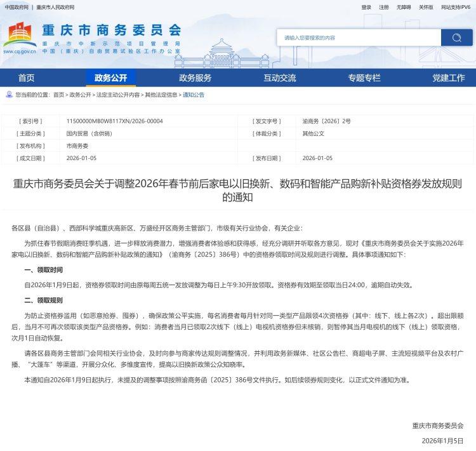Open the 党建工作 navigation tab

tap(448, 78)
